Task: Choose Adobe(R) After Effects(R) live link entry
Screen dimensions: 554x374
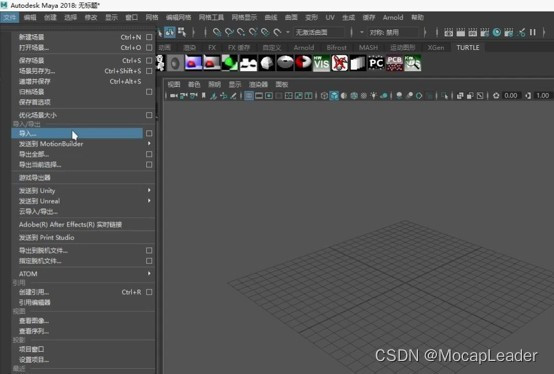Action: pyautogui.click(x=83, y=225)
